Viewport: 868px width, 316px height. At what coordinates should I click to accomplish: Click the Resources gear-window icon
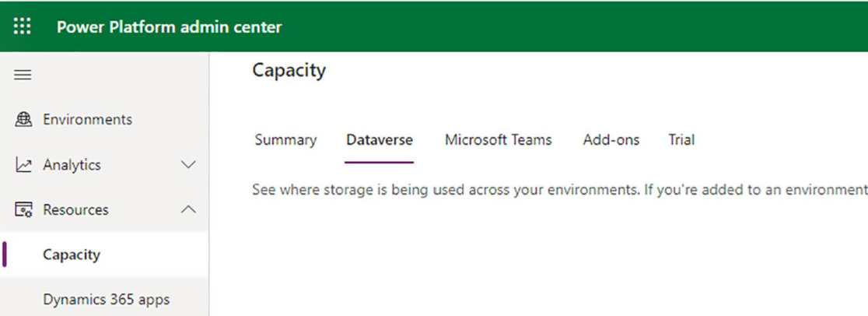pyautogui.click(x=23, y=209)
